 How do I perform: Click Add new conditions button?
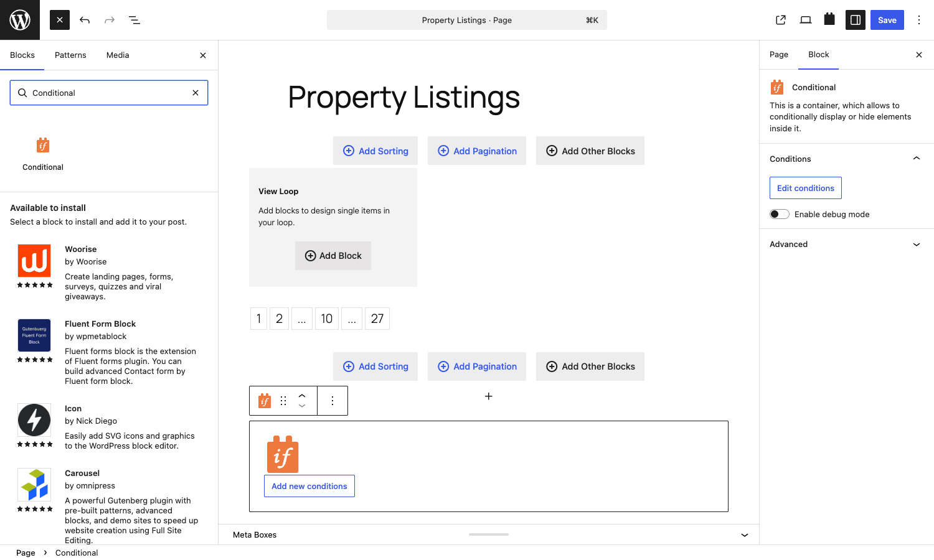(309, 486)
